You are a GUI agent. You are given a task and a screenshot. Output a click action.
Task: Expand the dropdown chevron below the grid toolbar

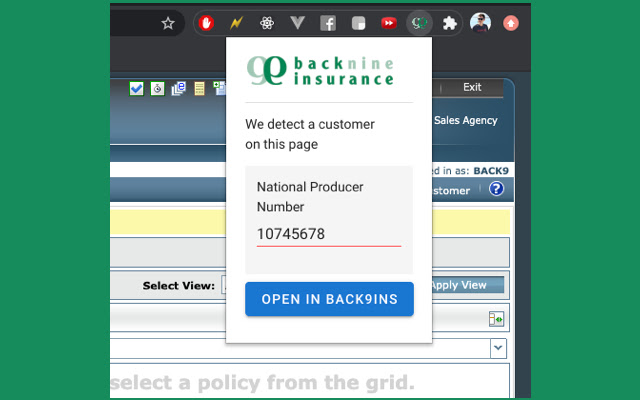click(x=498, y=348)
